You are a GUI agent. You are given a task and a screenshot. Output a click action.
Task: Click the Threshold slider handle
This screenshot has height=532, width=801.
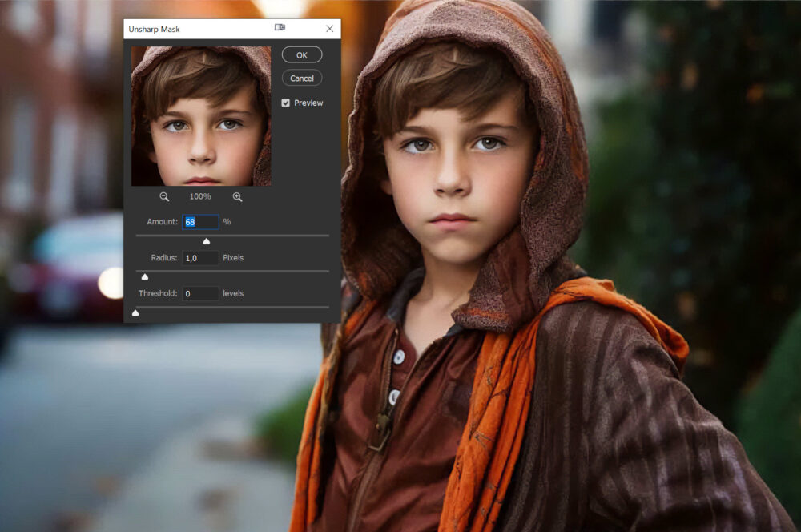click(x=135, y=312)
